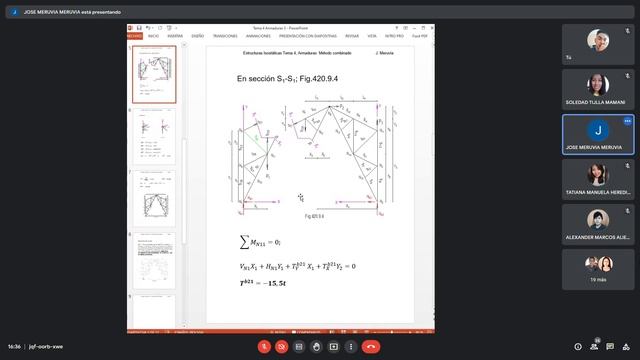Click the truss figure on the slide
The image size is (640, 360).
tap(313, 156)
